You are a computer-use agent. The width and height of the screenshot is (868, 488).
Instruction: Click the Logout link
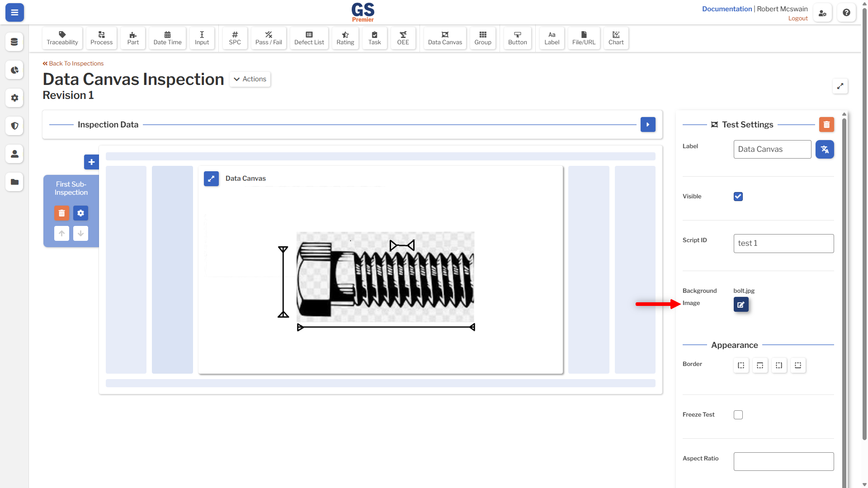tap(798, 19)
